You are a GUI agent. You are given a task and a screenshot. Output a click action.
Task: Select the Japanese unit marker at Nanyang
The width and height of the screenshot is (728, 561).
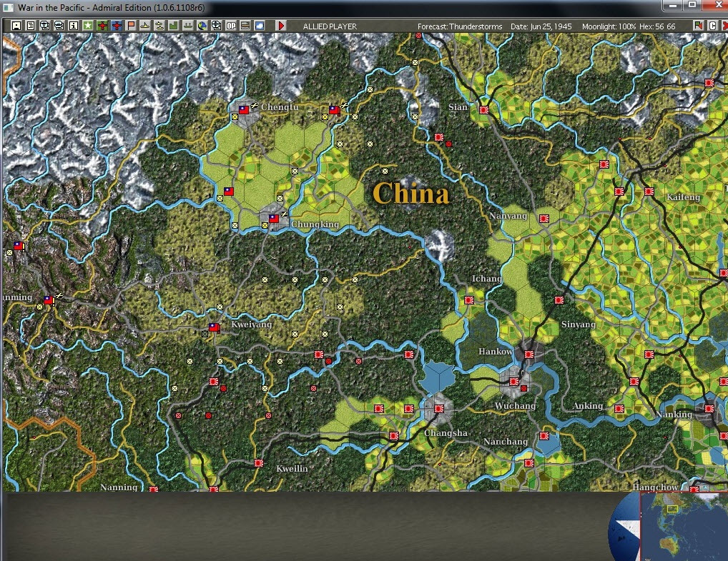(x=544, y=218)
